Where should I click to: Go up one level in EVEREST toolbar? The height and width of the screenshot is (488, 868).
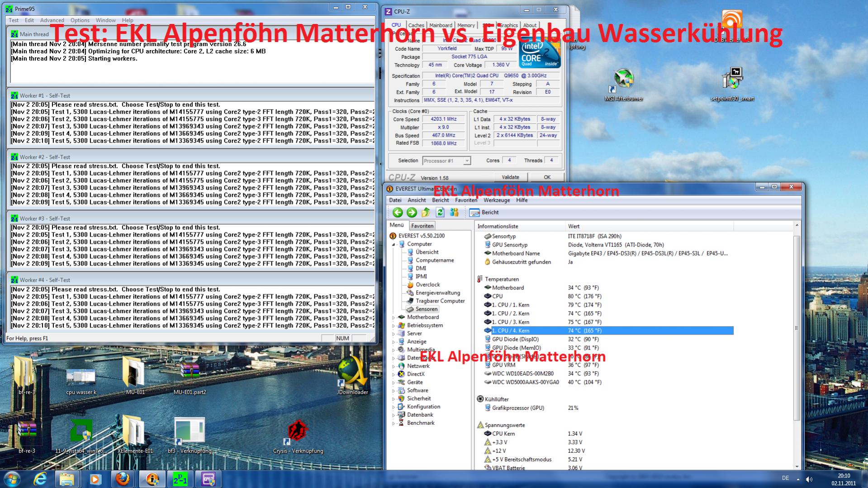coord(426,212)
